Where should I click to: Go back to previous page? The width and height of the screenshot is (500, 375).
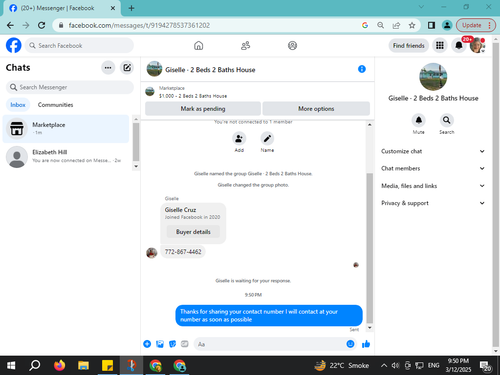click(10, 25)
